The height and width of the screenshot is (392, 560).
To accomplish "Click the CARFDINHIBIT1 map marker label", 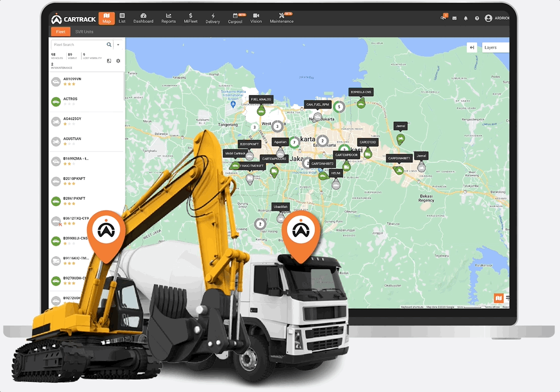I will click(x=399, y=158).
